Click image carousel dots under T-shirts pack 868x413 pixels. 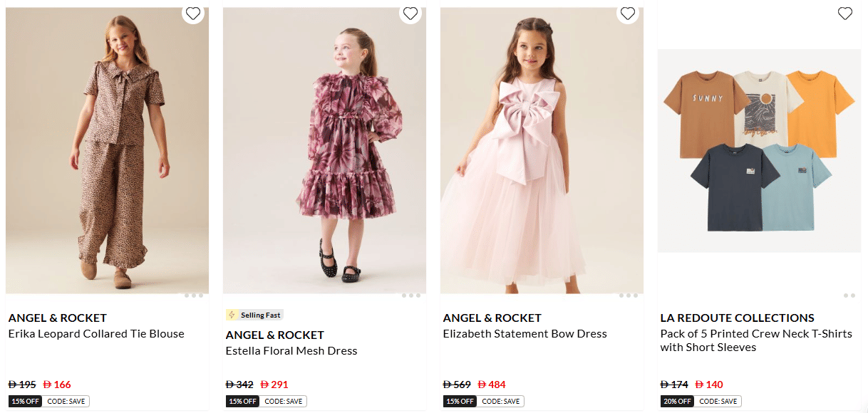849,296
